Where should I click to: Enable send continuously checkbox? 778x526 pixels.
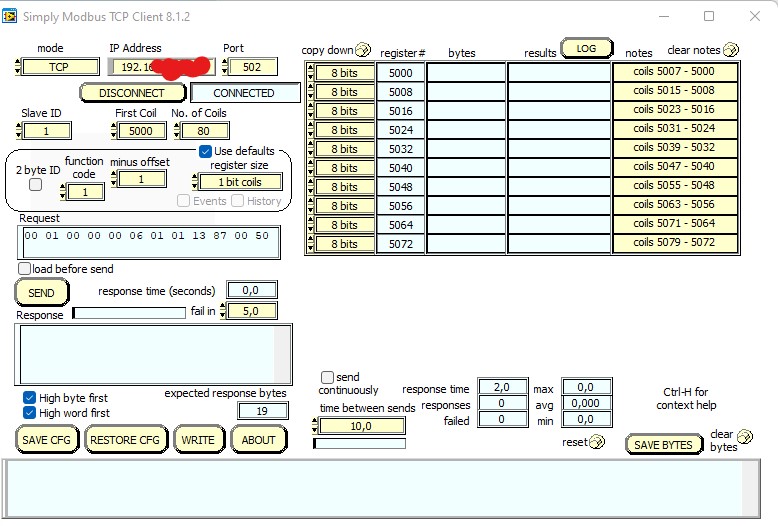327,377
